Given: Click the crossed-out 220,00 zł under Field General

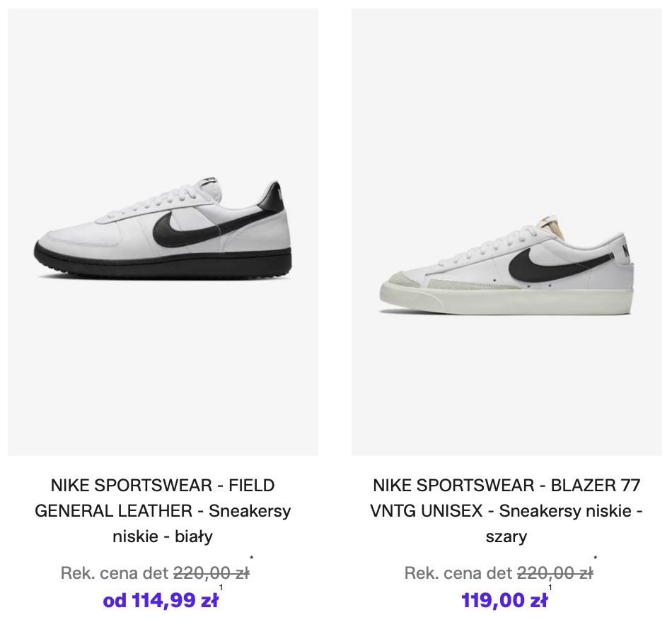Looking at the screenshot, I should (211, 573).
